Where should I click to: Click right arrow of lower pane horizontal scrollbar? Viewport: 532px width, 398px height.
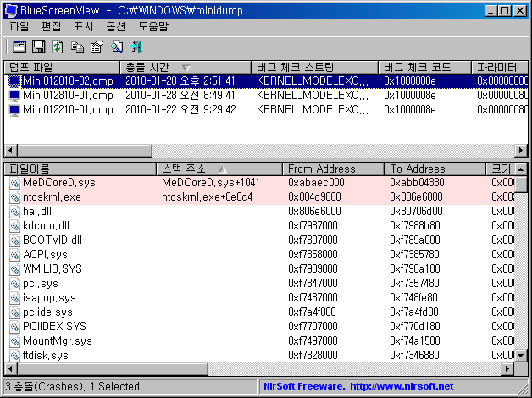[x=507, y=369]
